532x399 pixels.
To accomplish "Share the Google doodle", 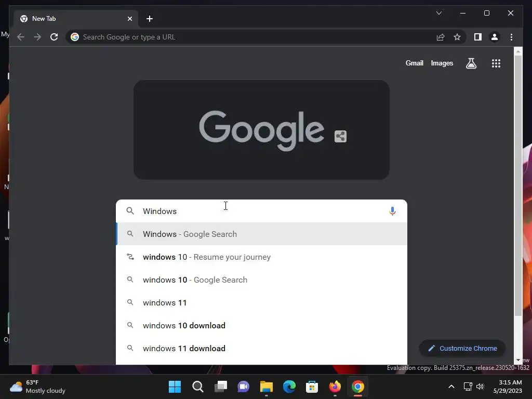I will pos(340,137).
